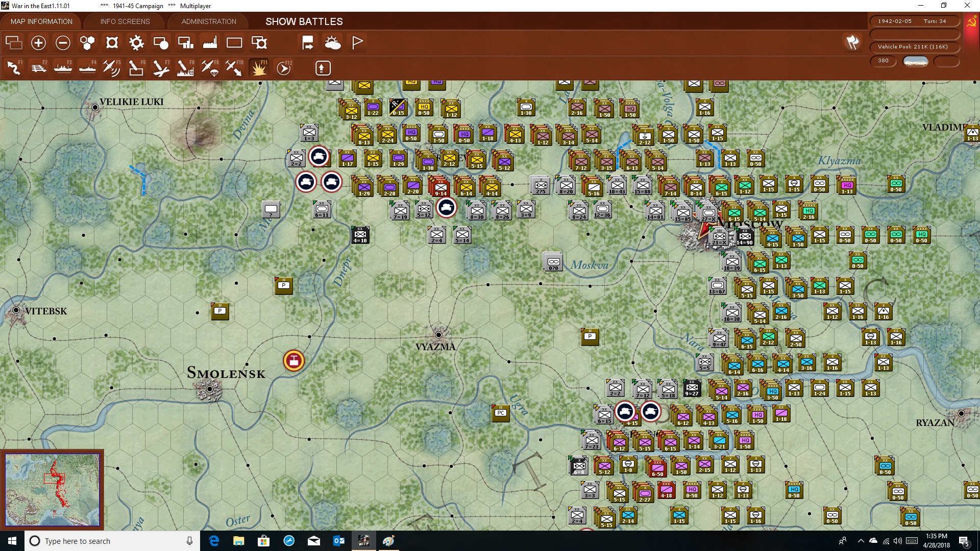The image size is (980, 551).
Task: Select F10 air transfer mode
Action: click(234, 68)
